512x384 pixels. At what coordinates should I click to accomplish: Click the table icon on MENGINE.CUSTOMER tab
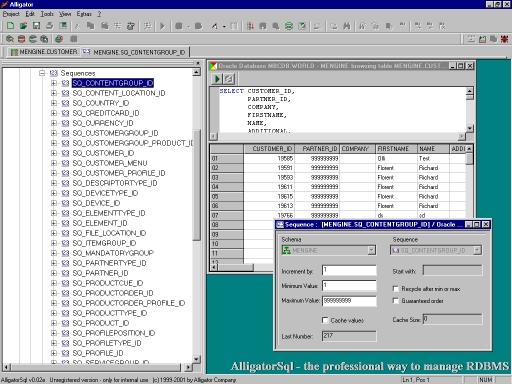14,52
